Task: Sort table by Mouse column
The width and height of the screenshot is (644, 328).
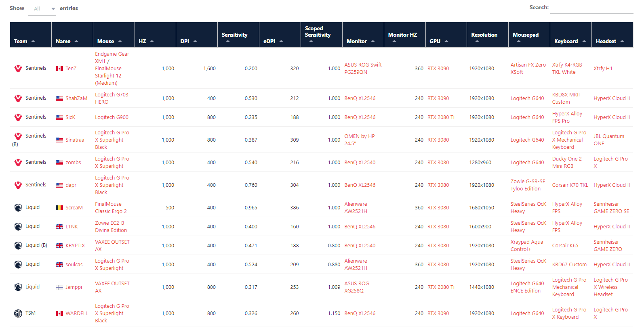Action: pyautogui.click(x=114, y=35)
